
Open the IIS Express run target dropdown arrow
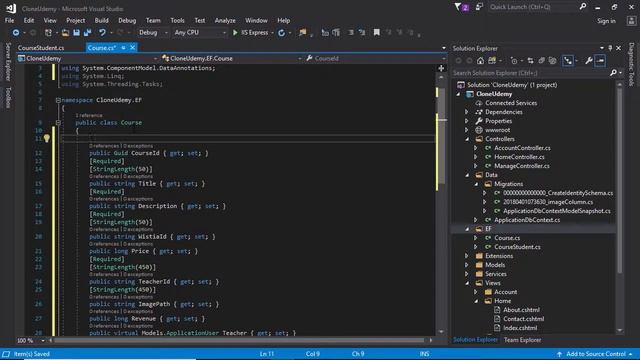pyautogui.click(x=272, y=33)
